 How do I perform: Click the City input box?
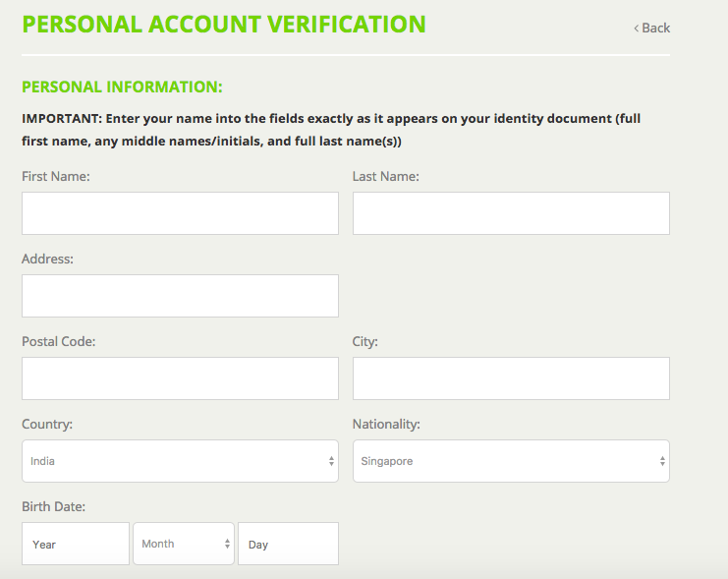pyautogui.click(x=511, y=378)
